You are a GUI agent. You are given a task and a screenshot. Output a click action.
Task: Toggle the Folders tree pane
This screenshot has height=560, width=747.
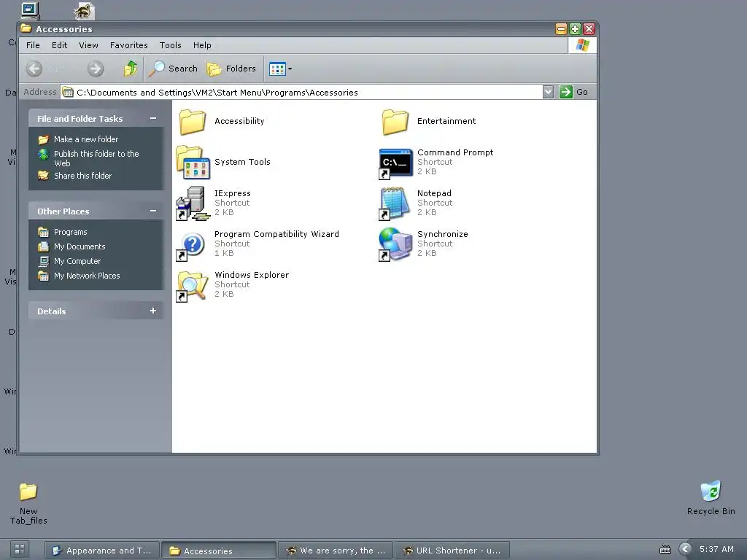point(231,69)
